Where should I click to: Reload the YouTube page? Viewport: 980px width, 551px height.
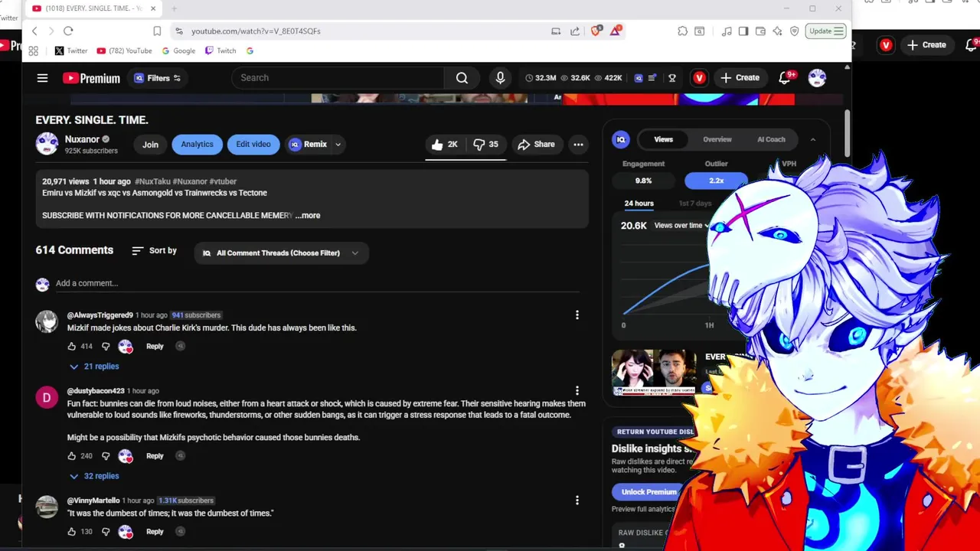[68, 31]
